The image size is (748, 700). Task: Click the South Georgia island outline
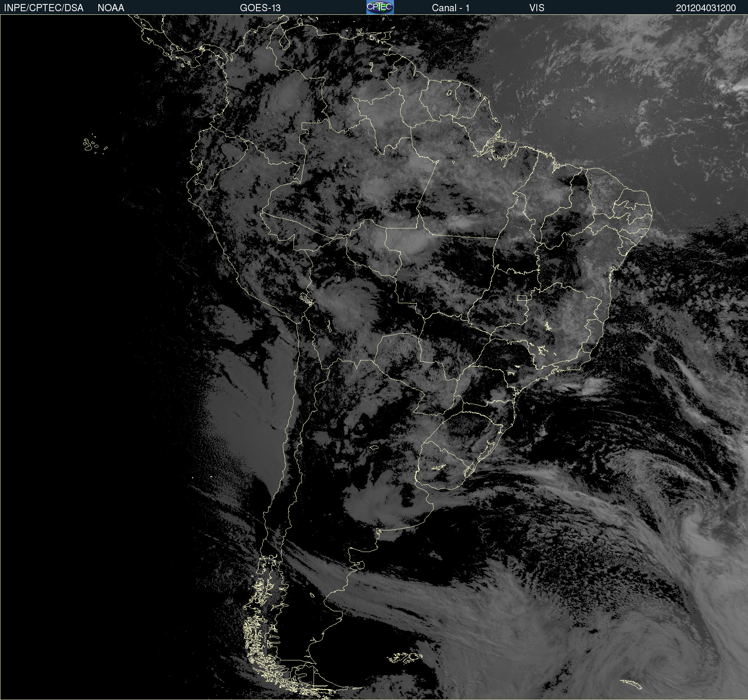point(631,684)
